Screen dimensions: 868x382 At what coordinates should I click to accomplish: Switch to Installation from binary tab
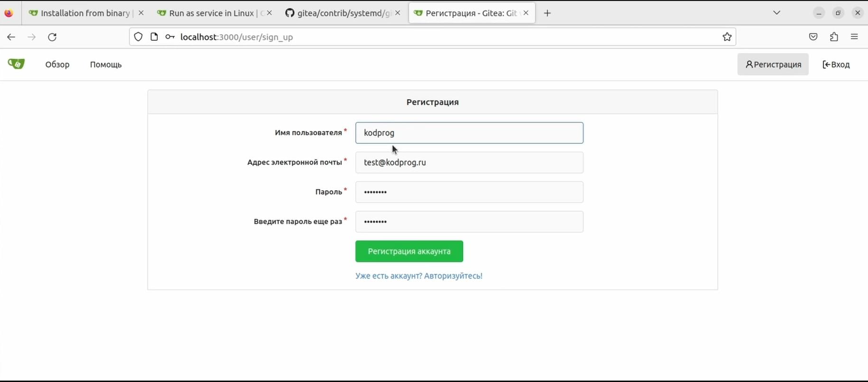81,13
